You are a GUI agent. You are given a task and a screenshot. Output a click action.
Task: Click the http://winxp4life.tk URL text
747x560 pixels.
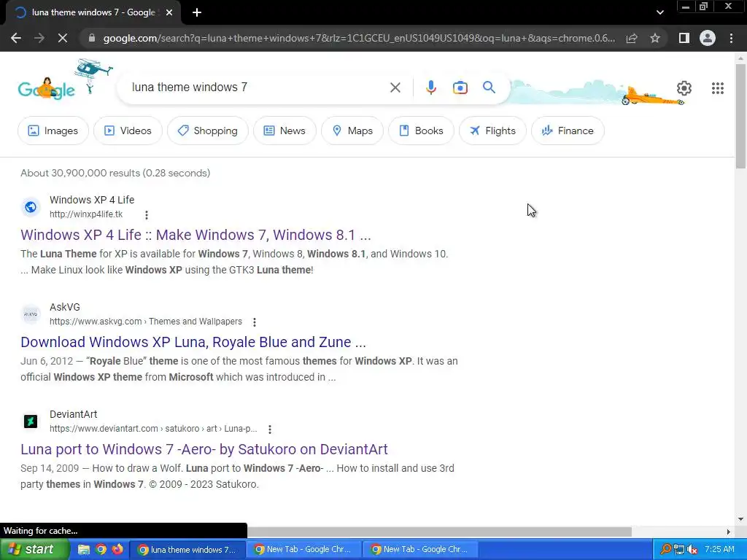pos(86,214)
